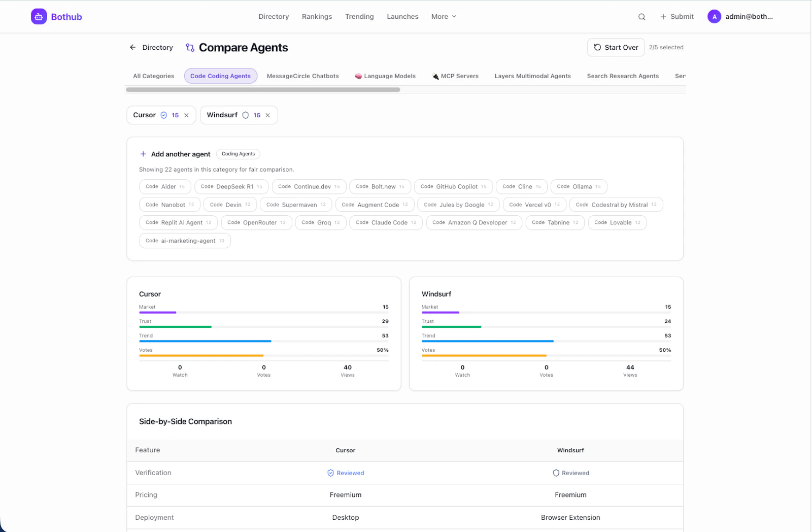
Task: Remove Windsurf from the comparison
Action: click(268, 115)
